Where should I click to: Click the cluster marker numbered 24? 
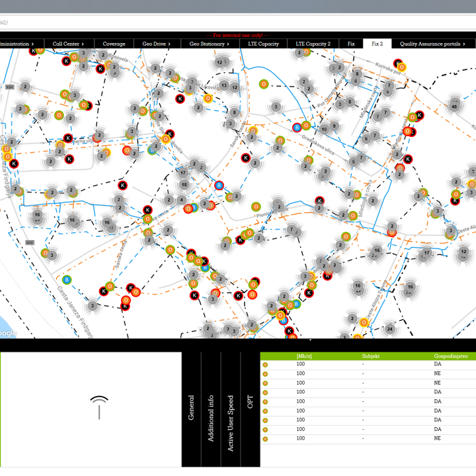click(390, 329)
